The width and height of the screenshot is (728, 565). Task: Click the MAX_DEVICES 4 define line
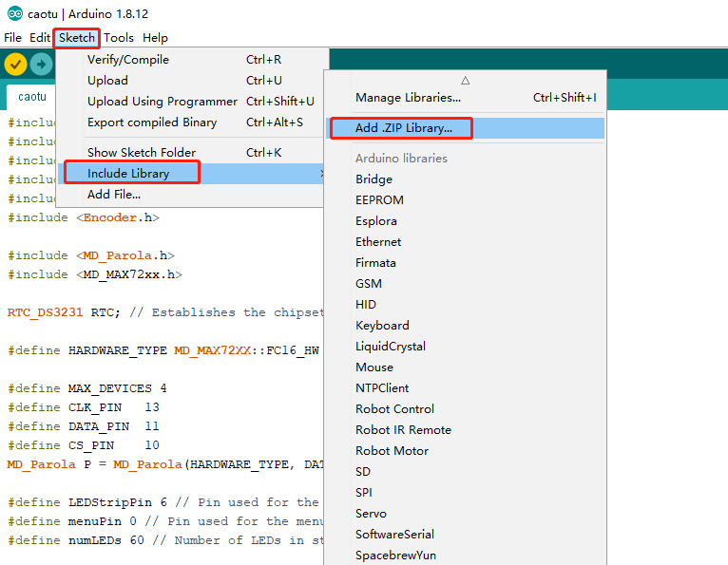click(x=87, y=388)
